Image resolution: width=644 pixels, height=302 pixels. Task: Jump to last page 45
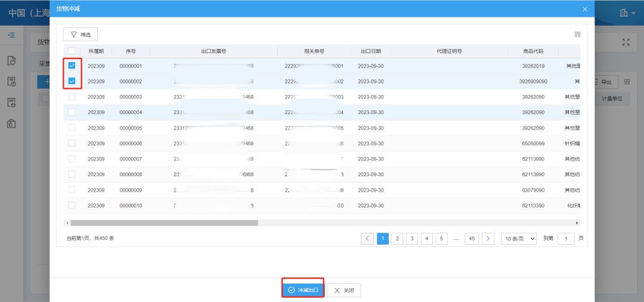click(472, 238)
